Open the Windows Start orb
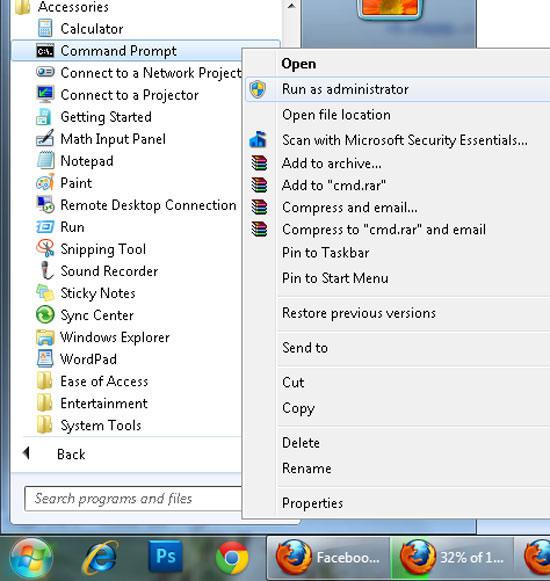The height and width of the screenshot is (581, 550). click(31, 558)
